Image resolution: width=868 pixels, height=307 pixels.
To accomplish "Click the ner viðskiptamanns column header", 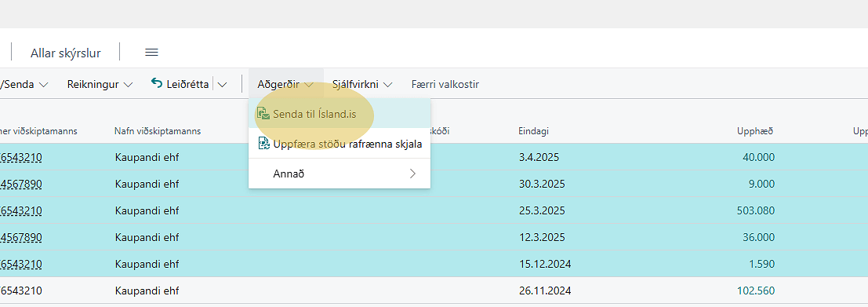I will click(38, 131).
